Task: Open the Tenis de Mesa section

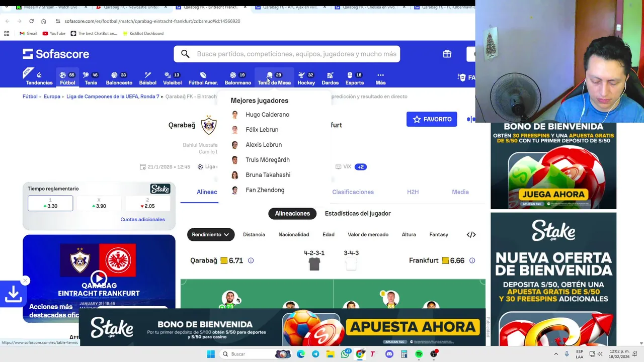Action: 274,78
